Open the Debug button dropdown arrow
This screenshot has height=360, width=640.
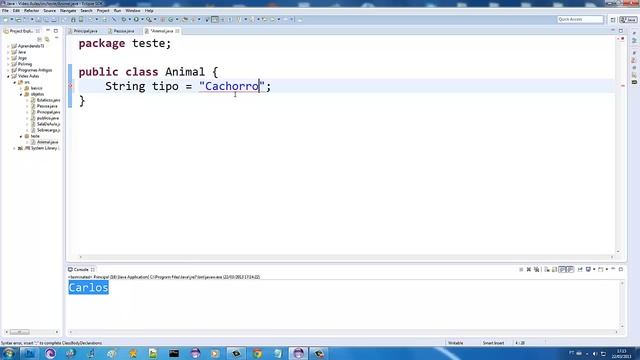click(x=129, y=20)
